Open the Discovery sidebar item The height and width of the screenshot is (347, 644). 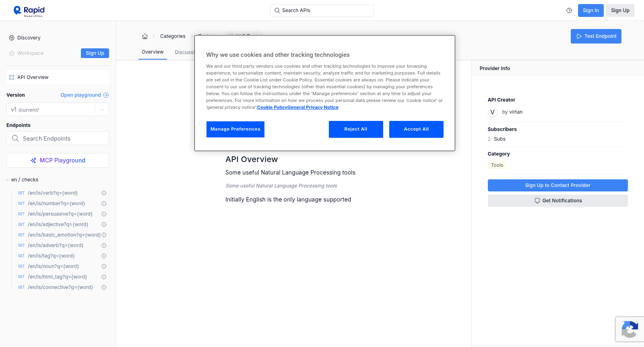click(25, 38)
